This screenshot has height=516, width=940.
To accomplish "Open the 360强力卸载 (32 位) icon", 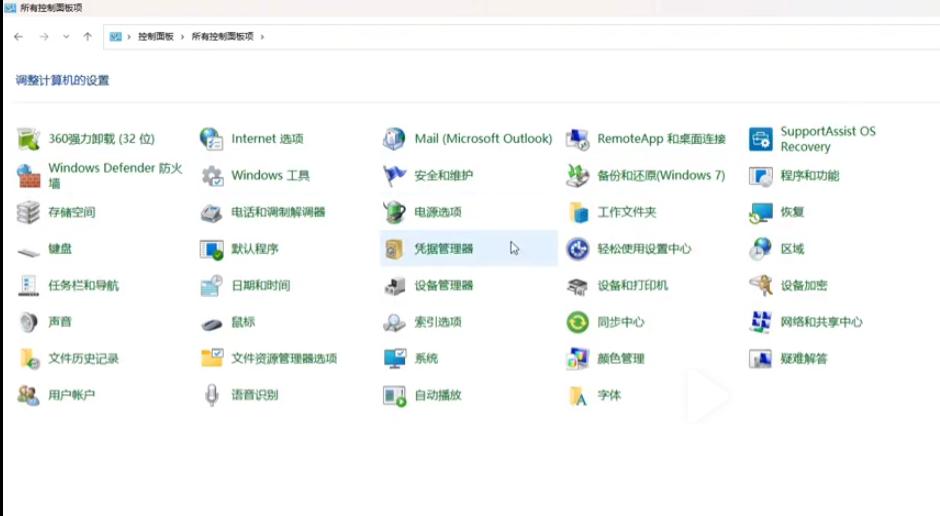I will (28, 139).
